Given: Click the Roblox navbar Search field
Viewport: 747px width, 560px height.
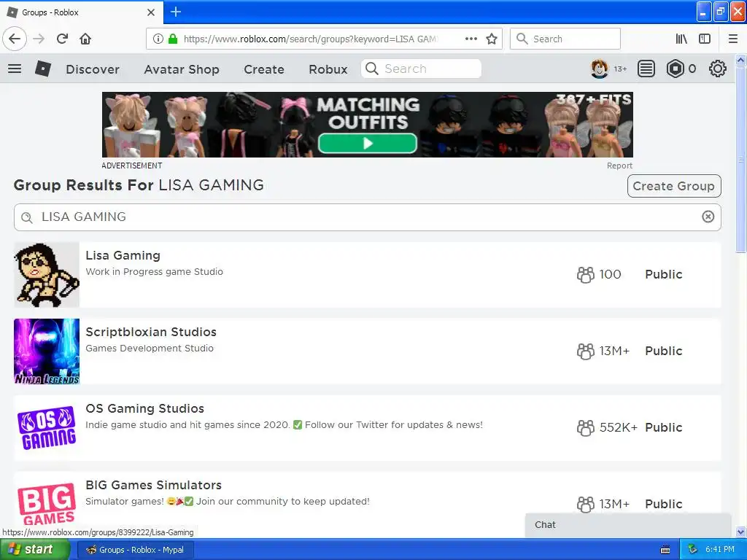Looking at the screenshot, I should (x=421, y=69).
